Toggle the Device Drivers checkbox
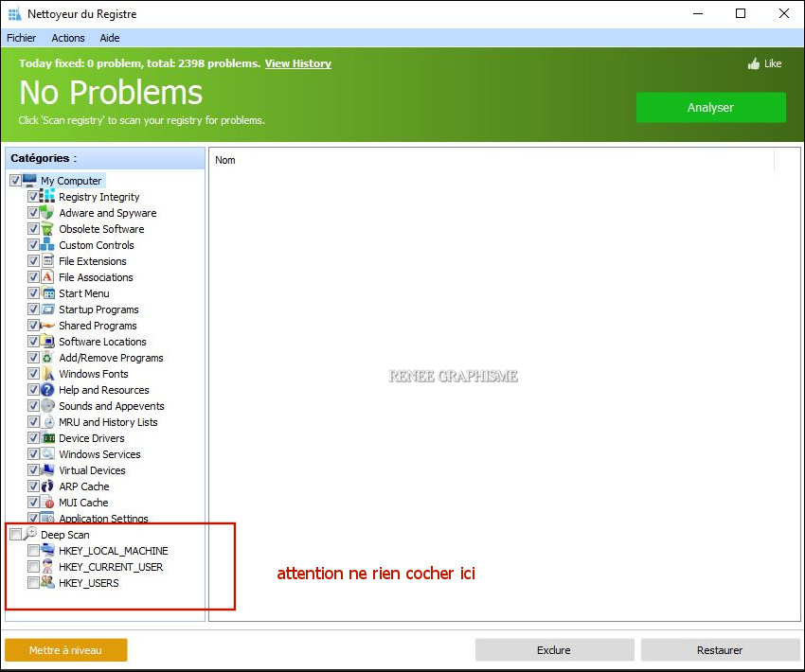 coord(33,438)
